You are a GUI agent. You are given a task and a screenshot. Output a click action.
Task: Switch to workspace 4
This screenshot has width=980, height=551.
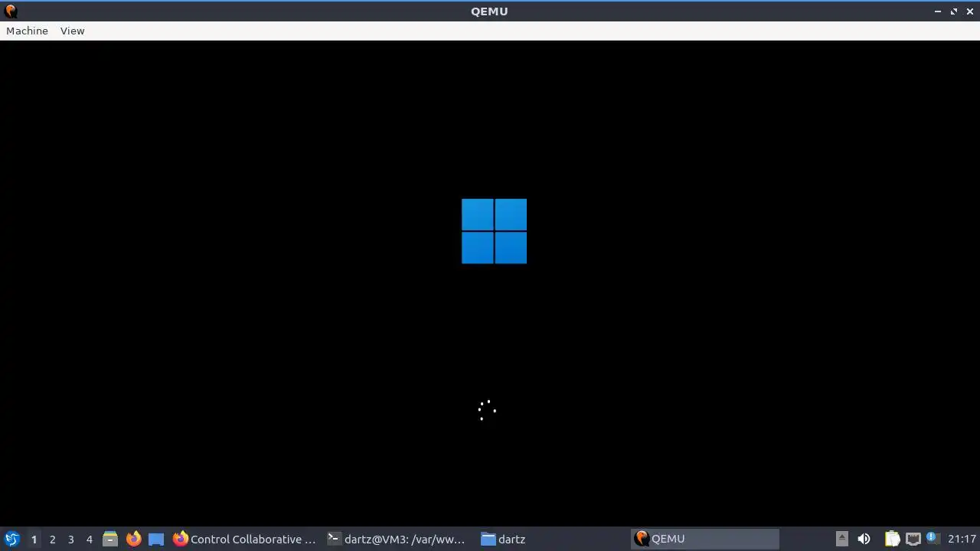click(89, 540)
